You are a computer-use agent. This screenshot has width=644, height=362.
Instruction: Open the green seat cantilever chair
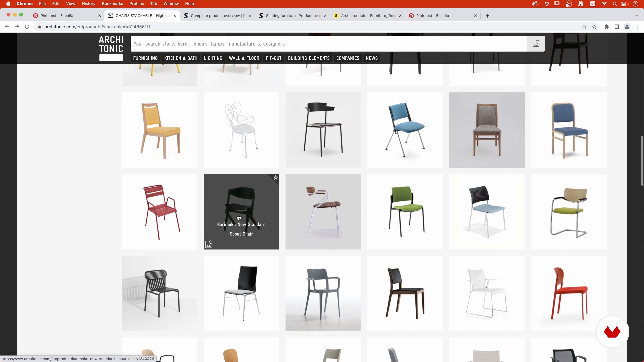coord(569,212)
